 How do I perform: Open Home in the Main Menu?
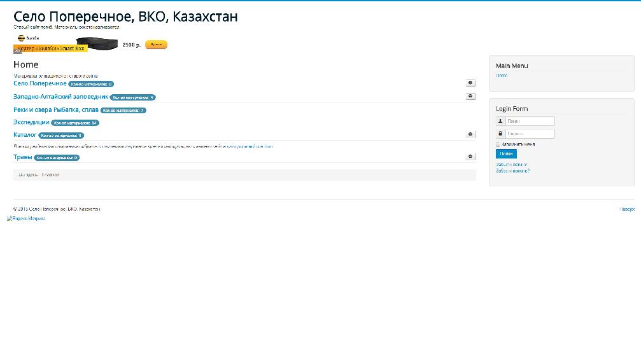click(x=502, y=76)
